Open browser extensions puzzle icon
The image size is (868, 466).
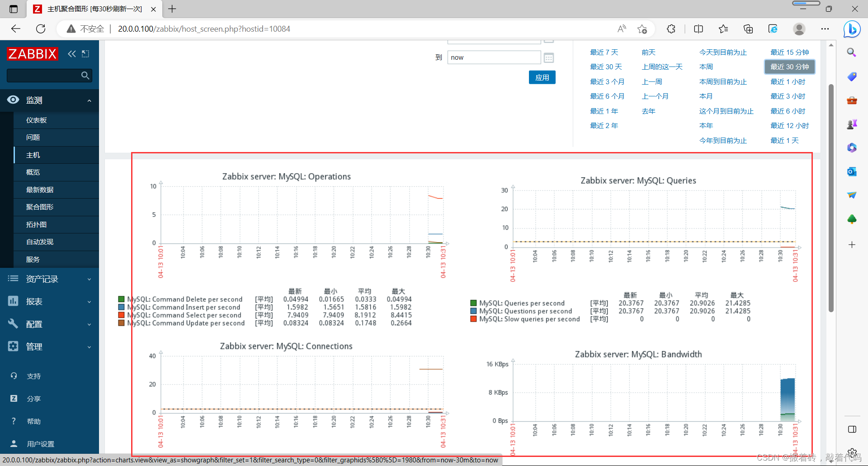671,29
